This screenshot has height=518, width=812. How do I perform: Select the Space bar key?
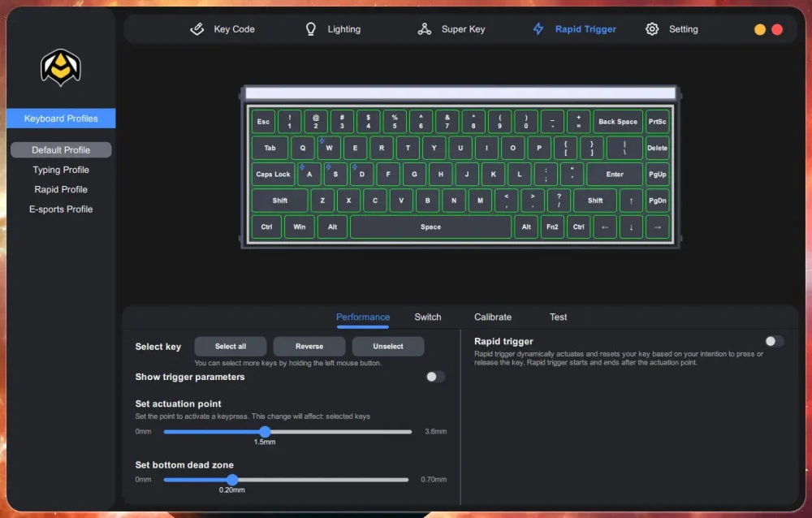point(430,227)
